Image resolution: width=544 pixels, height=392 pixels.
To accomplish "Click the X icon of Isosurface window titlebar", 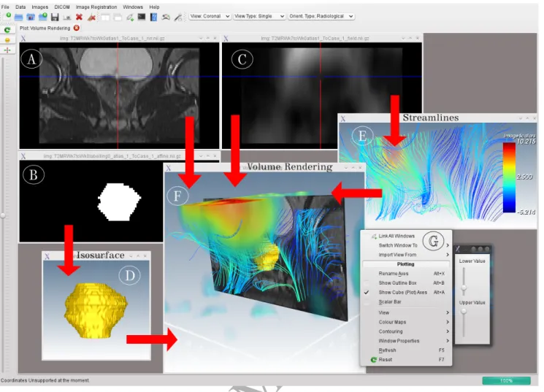I will 47,256.
